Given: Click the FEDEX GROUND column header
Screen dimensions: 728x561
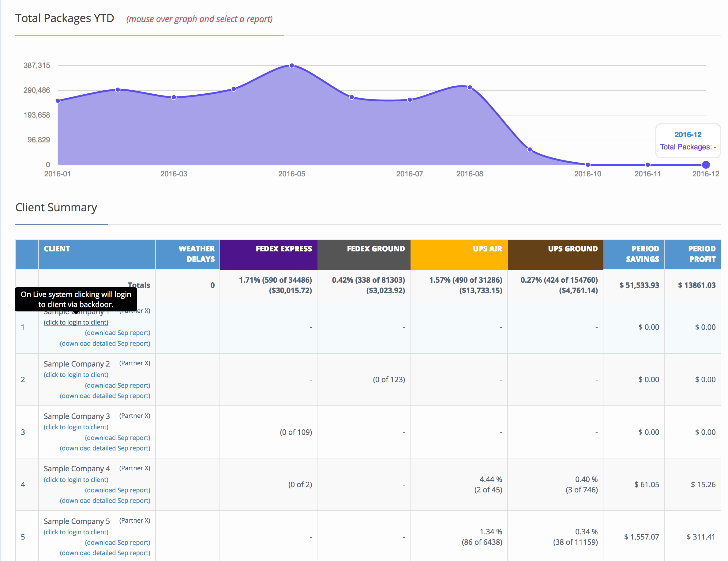Looking at the screenshot, I should click(x=376, y=249).
